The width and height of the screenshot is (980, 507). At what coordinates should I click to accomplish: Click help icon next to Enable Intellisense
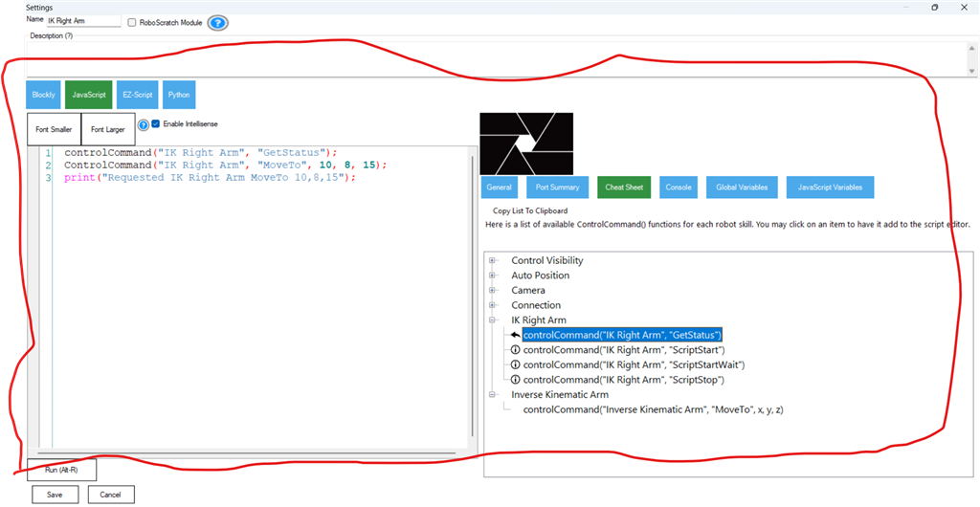(x=144, y=124)
